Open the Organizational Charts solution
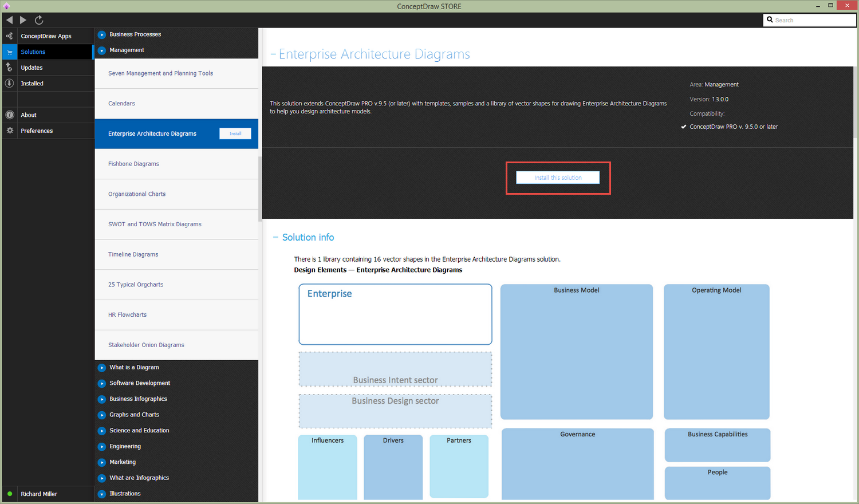 pos(176,194)
